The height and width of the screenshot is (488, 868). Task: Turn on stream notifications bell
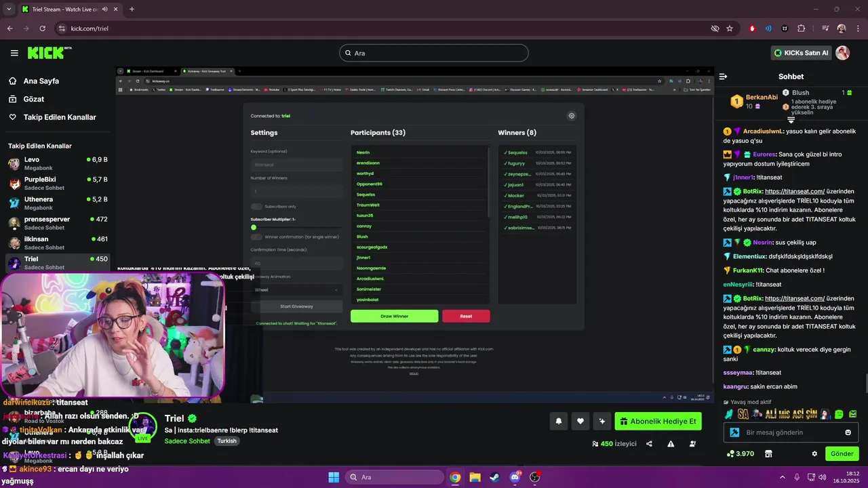click(559, 422)
